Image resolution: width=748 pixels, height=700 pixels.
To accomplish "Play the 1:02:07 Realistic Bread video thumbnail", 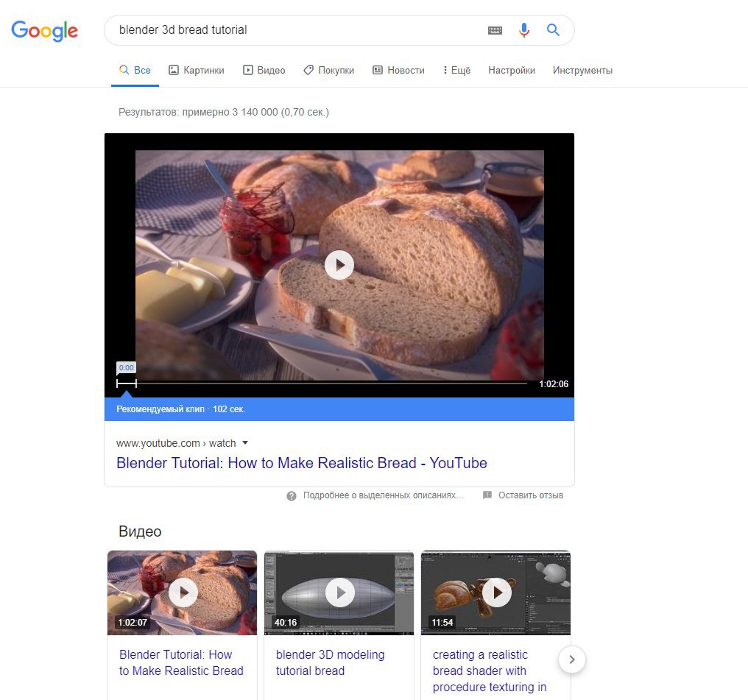I will click(183, 593).
